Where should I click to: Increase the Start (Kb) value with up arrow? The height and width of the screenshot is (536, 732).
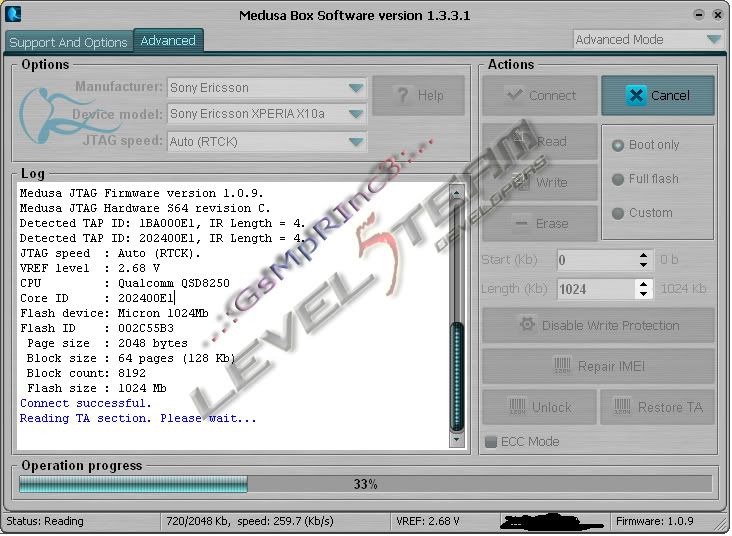(643, 255)
